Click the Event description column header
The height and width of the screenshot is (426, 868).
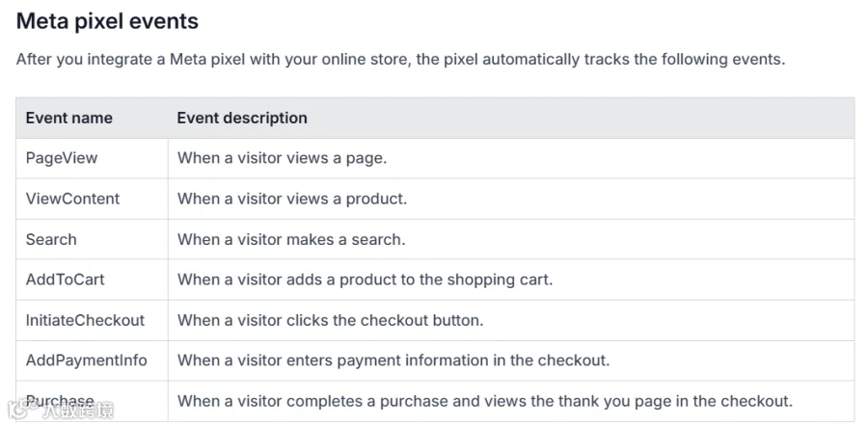pos(242,118)
